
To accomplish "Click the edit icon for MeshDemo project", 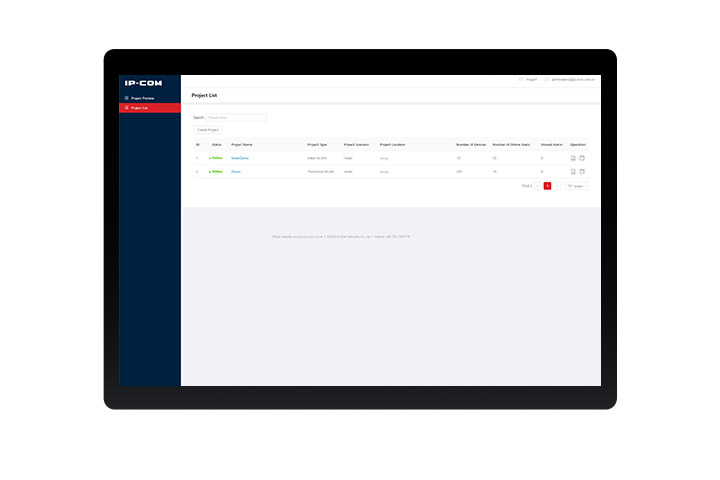I will click(x=573, y=158).
